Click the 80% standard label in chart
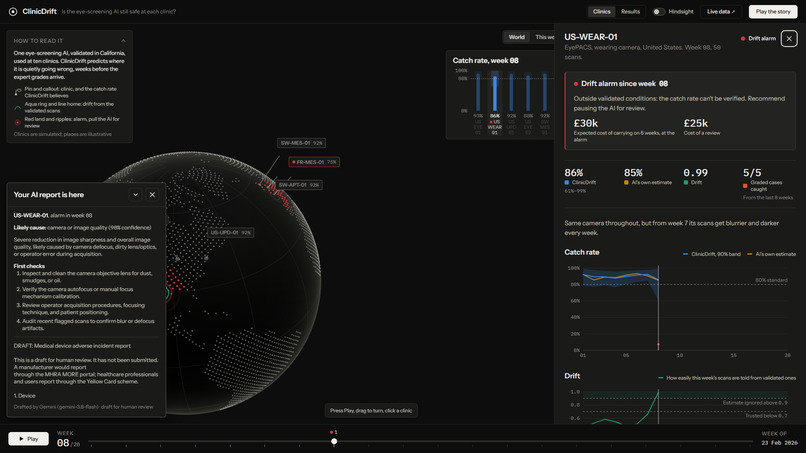 coord(771,280)
